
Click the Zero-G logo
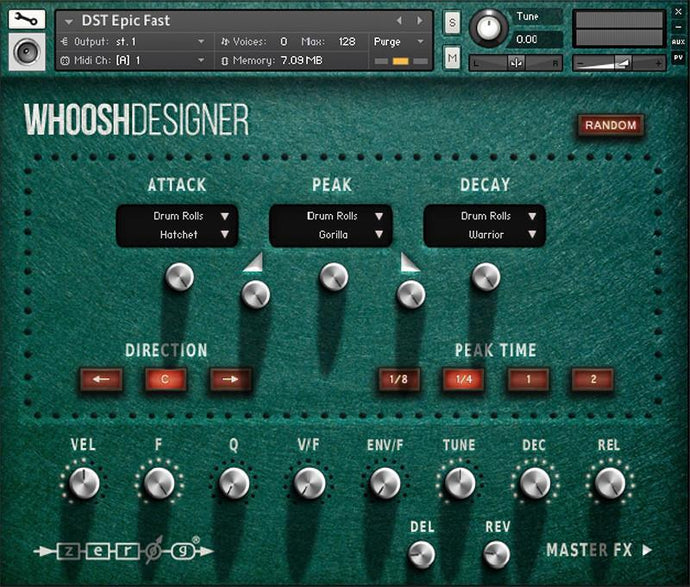(116, 549)
